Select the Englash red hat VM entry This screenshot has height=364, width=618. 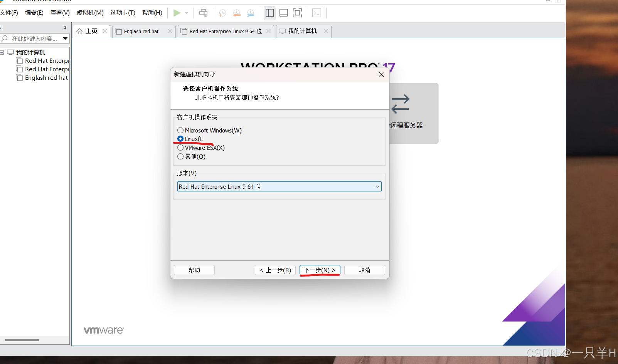[46, 78]
